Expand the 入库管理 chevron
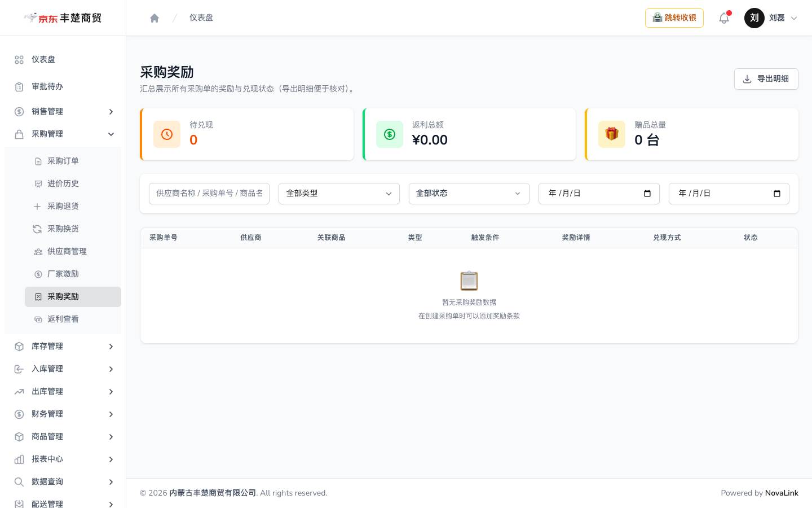This screenshot has width=812, height=508. coord(111,369)
